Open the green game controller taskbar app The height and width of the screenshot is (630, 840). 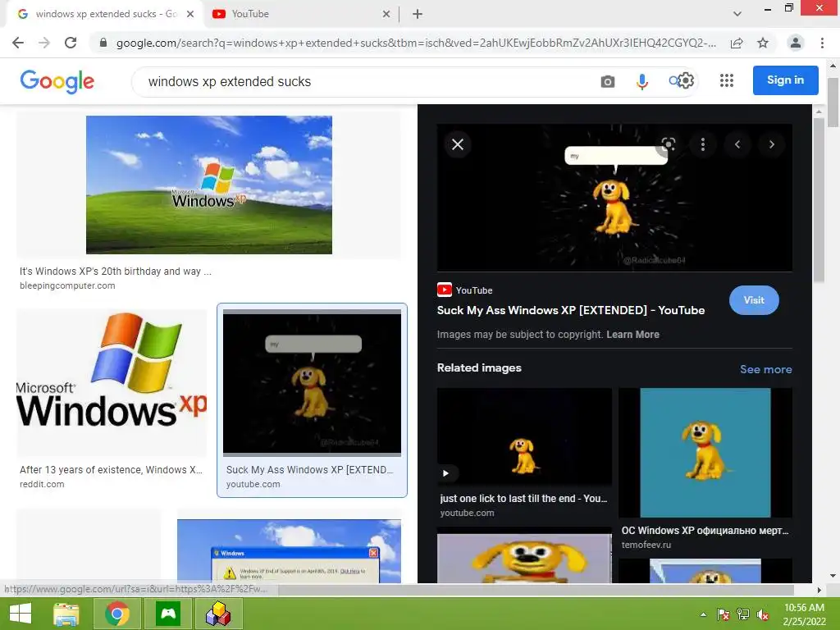[168, 614]
